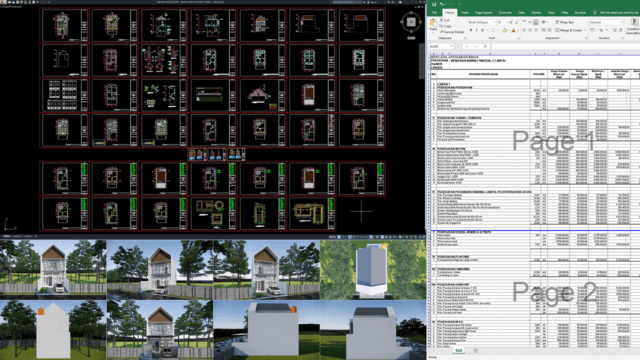Toggle bold formatting
This screenshot has width=640, height=360.
coord(471,30)
